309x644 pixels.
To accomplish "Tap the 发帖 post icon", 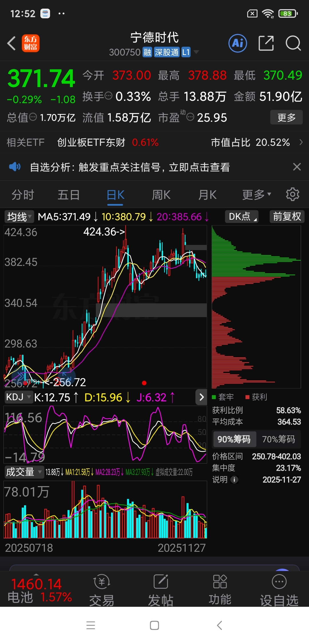I will coord(161,582).
